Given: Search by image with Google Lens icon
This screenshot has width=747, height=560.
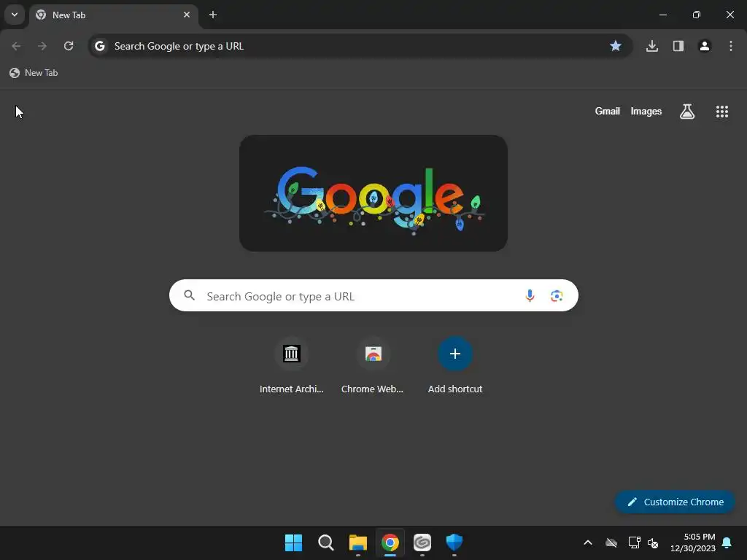Looking at the screenshot, I should [x=557, y=296].
